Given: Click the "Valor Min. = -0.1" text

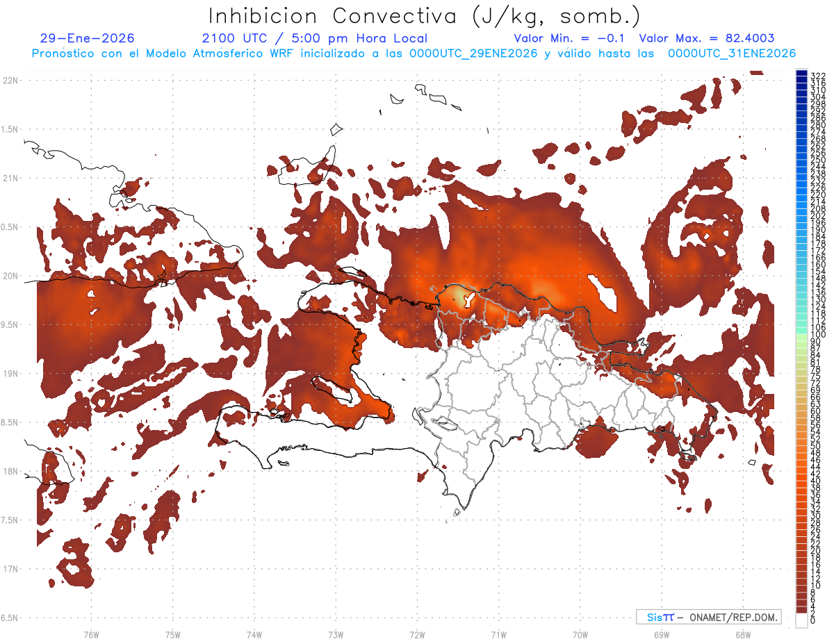Looking at the screenshot, I should coord(569,39).
